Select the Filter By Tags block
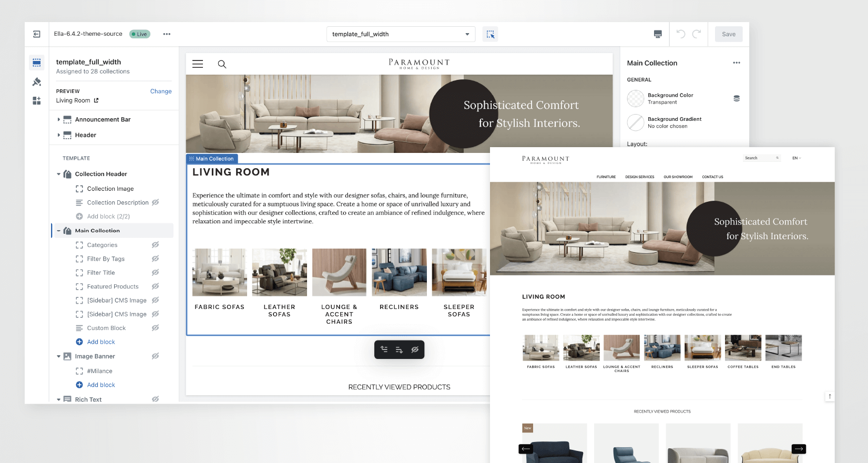The width and height of the screenshot is (868, 463). [106, 259]
